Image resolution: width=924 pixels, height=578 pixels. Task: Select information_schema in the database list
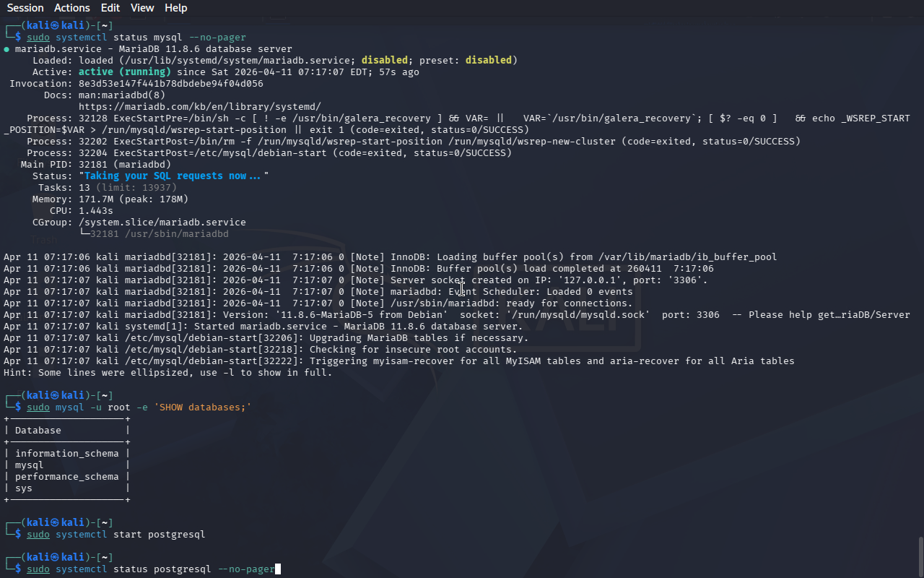66,454
